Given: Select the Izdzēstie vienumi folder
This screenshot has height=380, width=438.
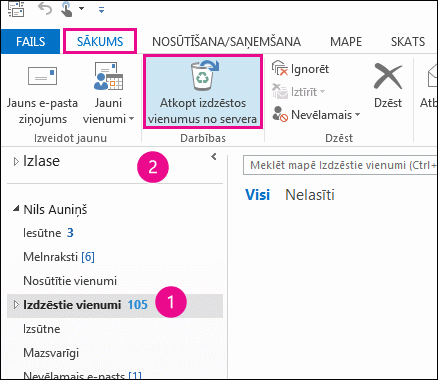Looking at the screenshot, I should pyautogui.click(x=115, y=305).
